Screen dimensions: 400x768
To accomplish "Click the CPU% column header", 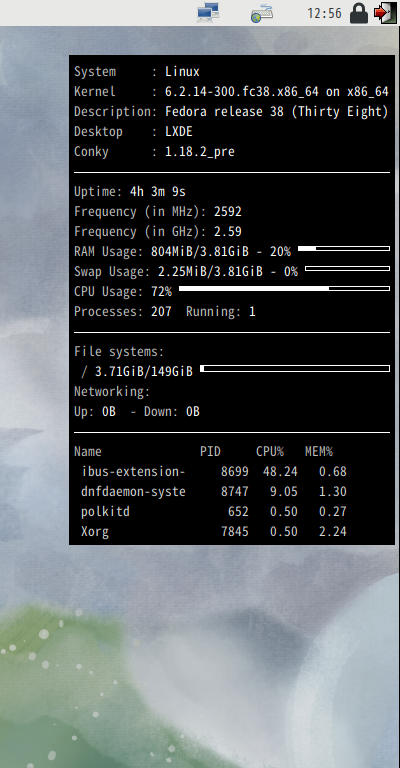I will pyautogui.click(x=270, y=452).
